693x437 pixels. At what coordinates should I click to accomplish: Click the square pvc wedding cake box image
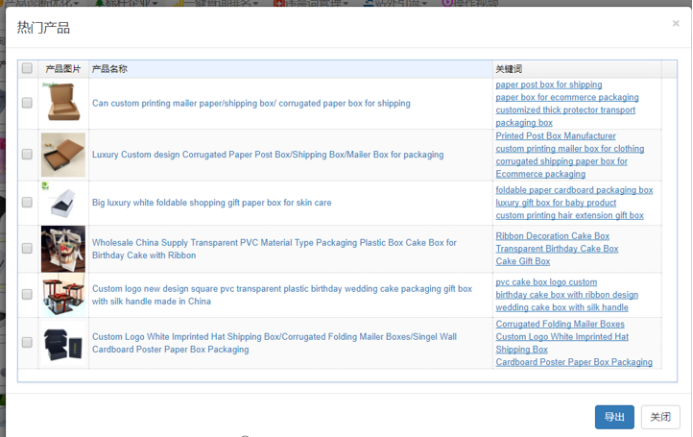[x=62, y=295]
